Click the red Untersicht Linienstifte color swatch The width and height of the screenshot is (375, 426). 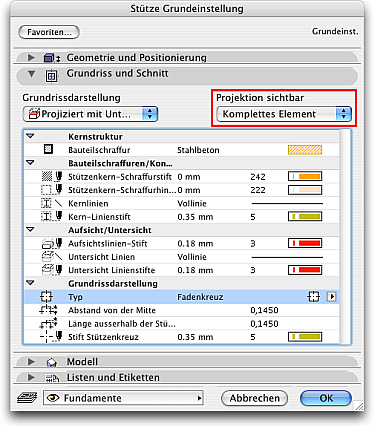point(305,270)
